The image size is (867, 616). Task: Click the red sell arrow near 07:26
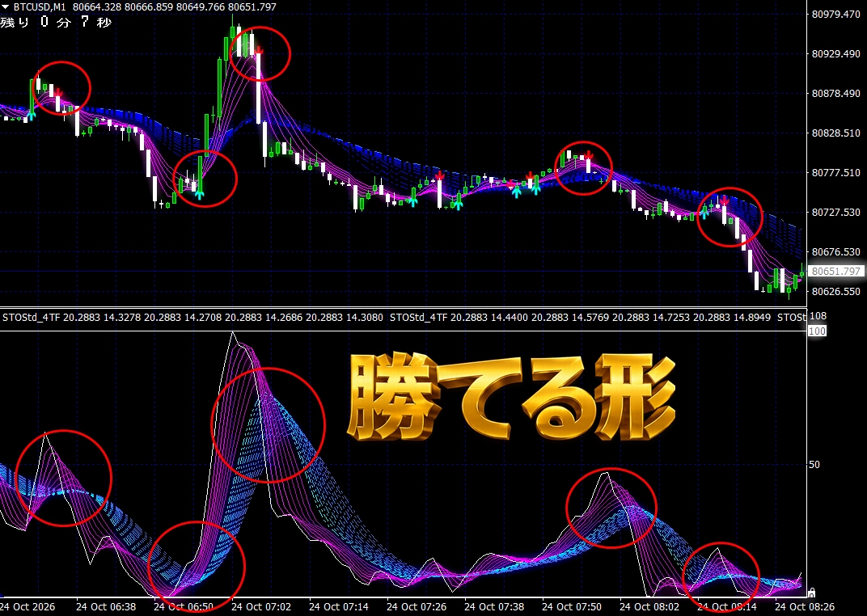pos(440,175)
